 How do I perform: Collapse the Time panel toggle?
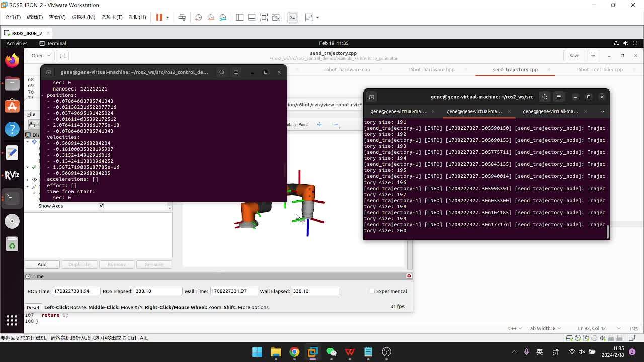tap(29, 276)
